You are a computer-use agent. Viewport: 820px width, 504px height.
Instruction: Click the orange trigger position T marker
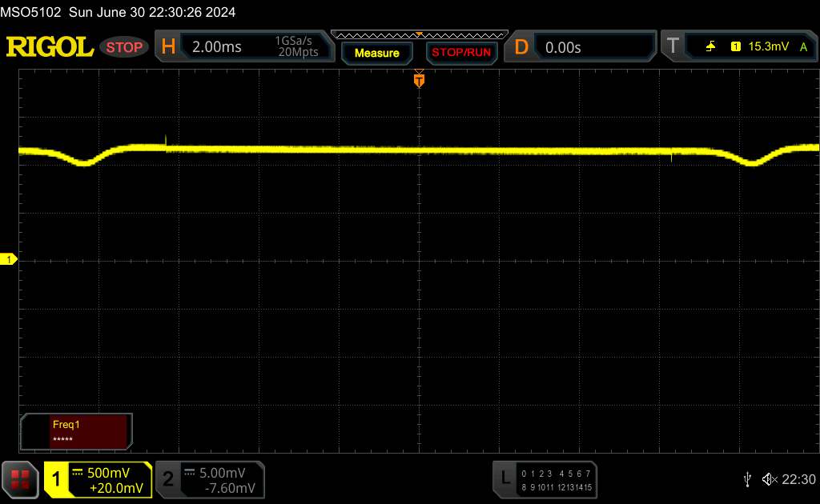pos(419,80)
